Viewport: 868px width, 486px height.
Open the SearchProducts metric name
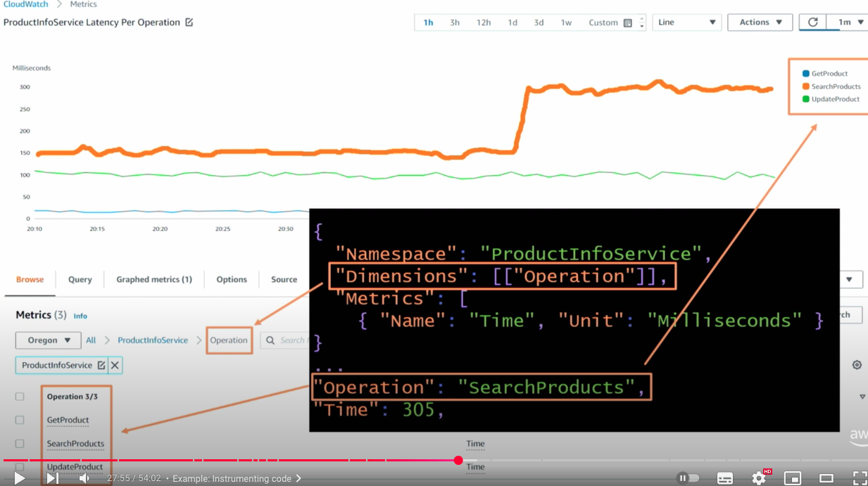coord(75,444)
